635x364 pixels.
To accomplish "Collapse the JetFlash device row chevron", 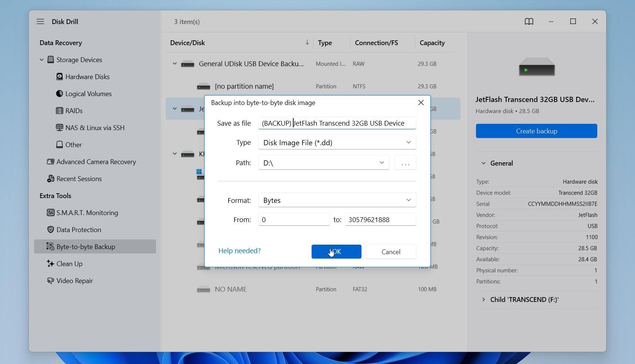I will pos(175,109).
